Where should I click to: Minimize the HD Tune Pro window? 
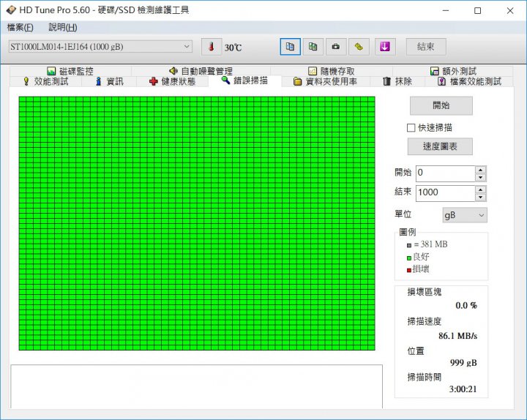click(446, 10)
